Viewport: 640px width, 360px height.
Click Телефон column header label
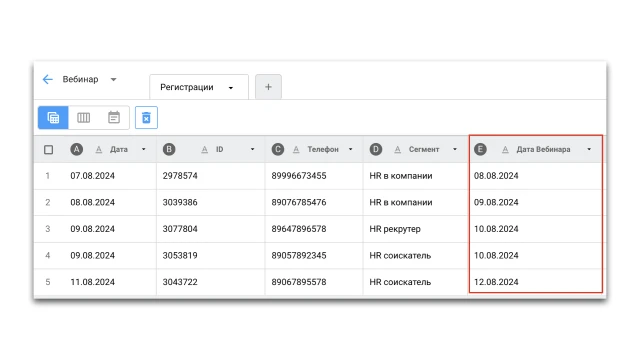click(323, 149)
